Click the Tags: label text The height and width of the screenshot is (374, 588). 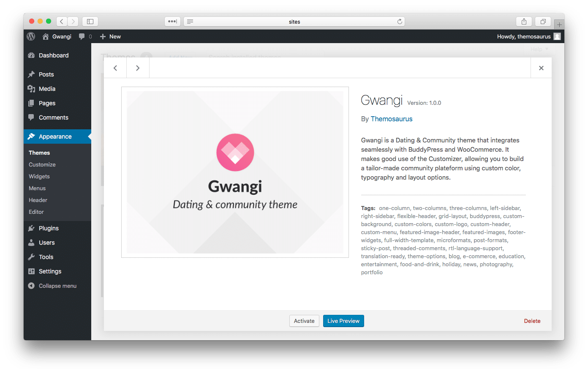[x=368, y=208]
